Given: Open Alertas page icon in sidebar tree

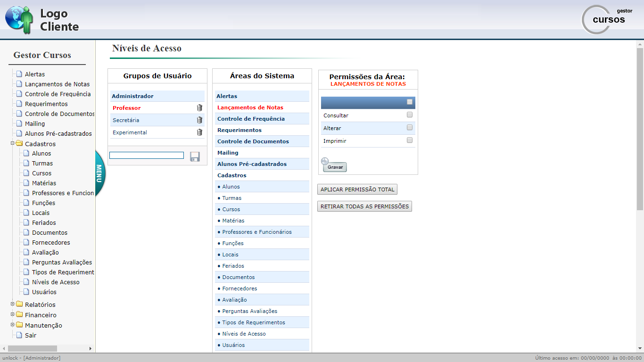Looking at the screenshot, I should pos(19,74).
